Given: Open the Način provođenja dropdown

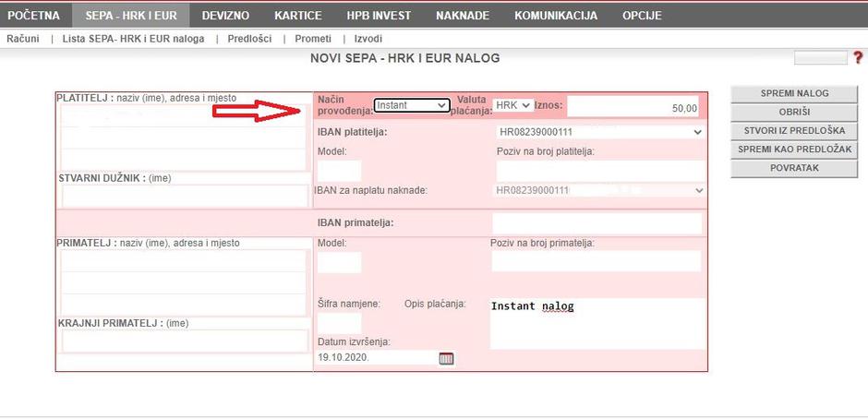Looking at the screenshot, I should pos(412,105).
